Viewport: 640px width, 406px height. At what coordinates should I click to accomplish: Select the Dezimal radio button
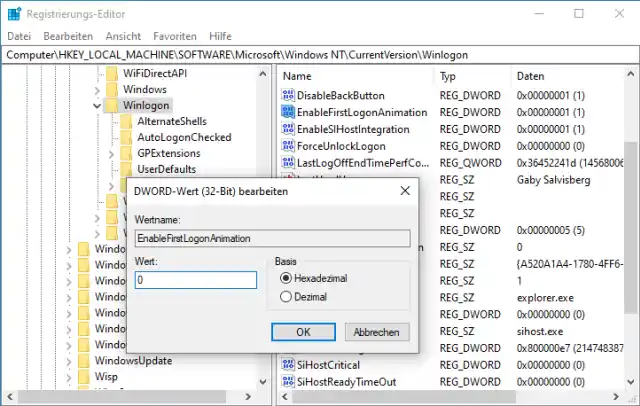point(287,296)
